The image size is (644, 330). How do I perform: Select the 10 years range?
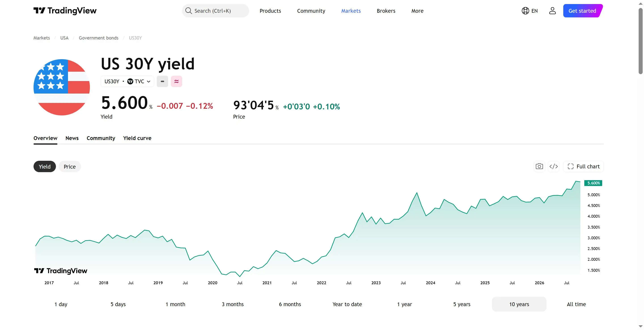(x=519, y=304)
